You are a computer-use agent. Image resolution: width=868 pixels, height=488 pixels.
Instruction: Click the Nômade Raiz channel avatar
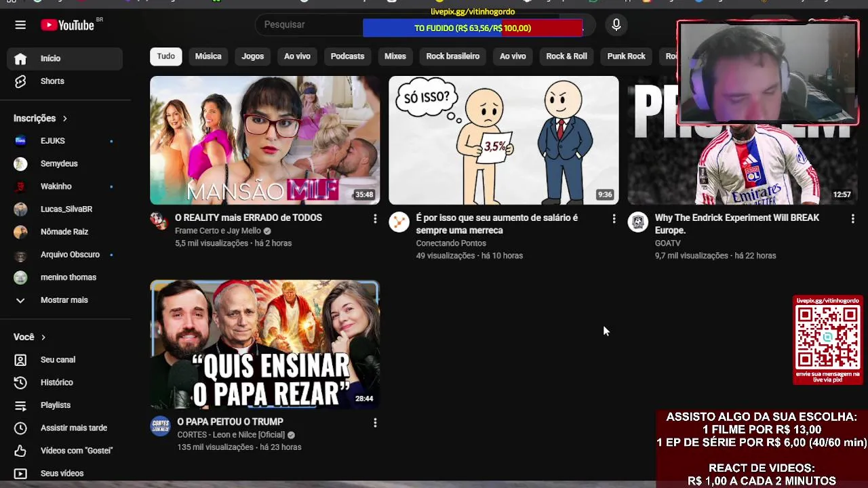point(20,232)
